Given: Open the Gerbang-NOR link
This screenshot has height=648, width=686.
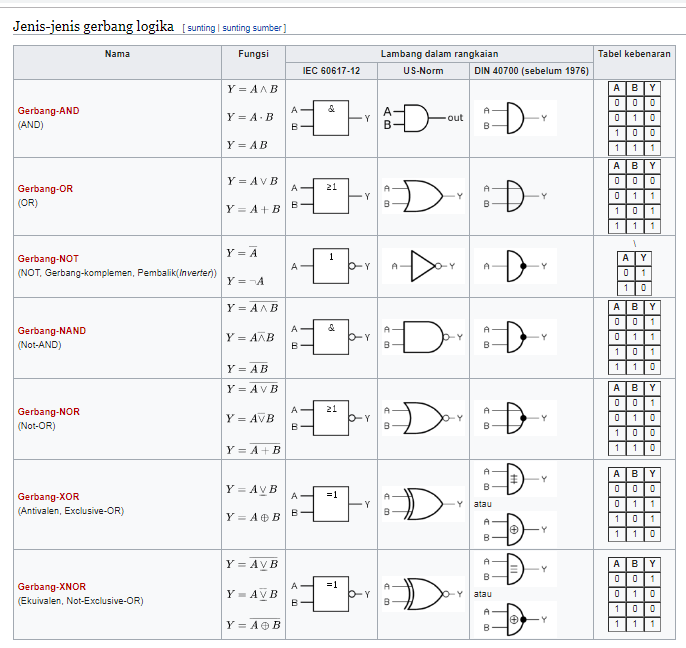Looking at the screenshot, I should [x=49, y=412].
